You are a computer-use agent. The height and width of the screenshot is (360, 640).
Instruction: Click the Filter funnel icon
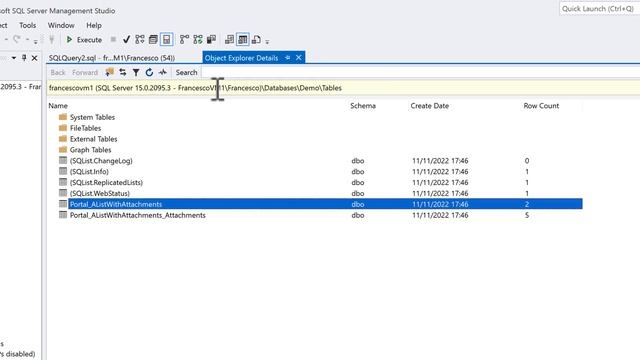(136, 72)
